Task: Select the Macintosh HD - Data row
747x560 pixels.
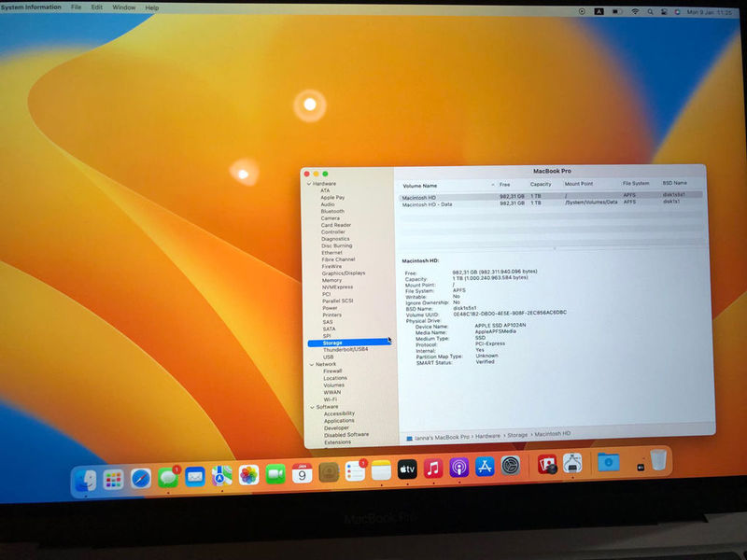Action: click(x=550, y=203)
